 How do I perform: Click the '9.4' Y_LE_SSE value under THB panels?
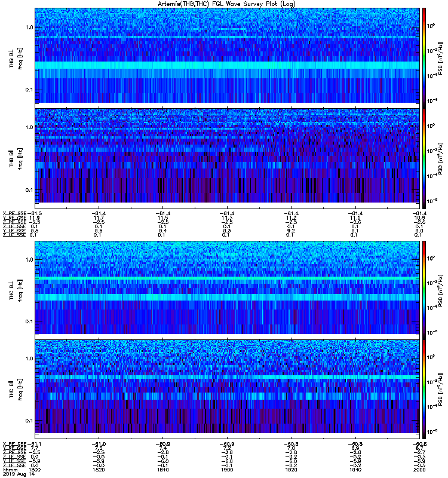click(163, 231)
